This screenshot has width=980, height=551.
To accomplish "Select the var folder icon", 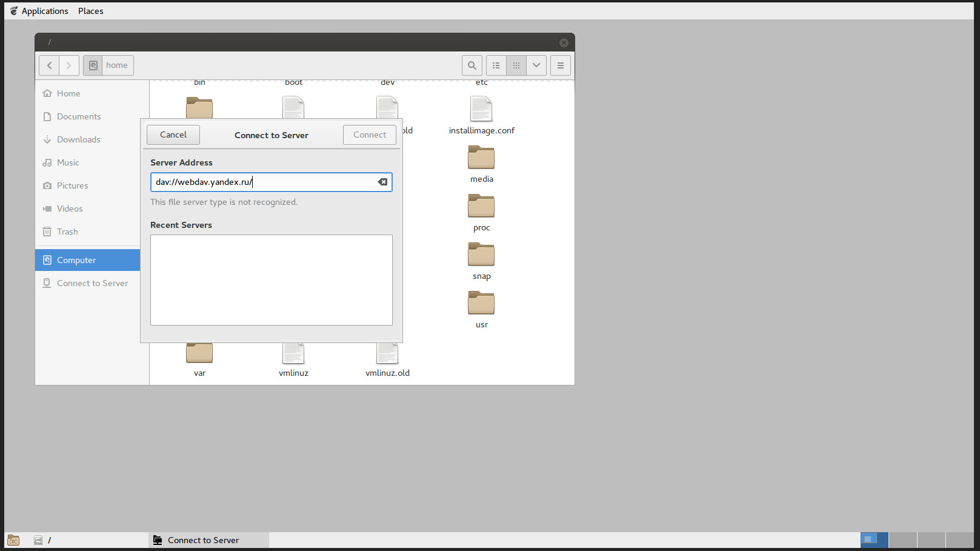I will 199,353.
